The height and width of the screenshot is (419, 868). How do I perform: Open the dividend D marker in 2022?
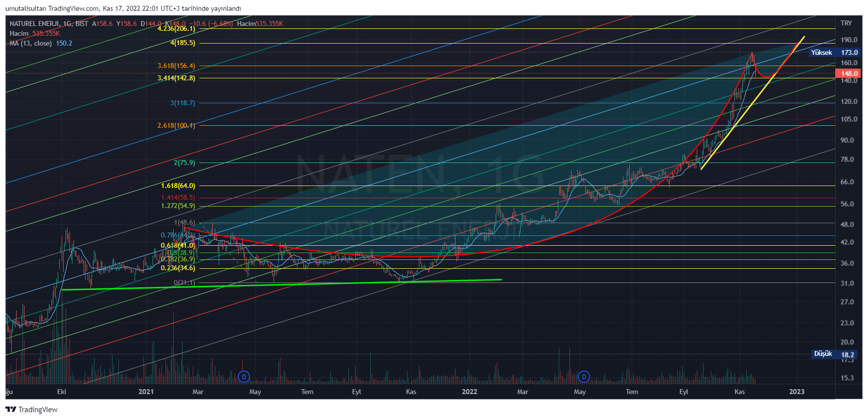point(583,377)
